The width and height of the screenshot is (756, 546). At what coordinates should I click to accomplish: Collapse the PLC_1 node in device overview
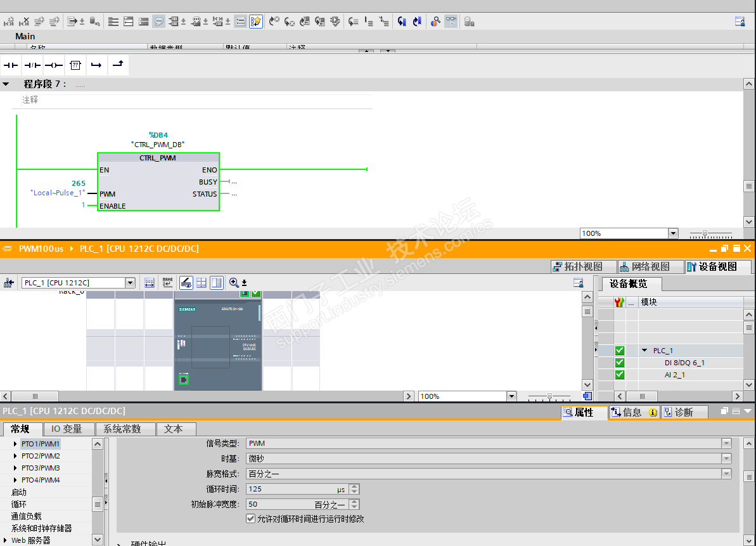(x=644, y=351)
